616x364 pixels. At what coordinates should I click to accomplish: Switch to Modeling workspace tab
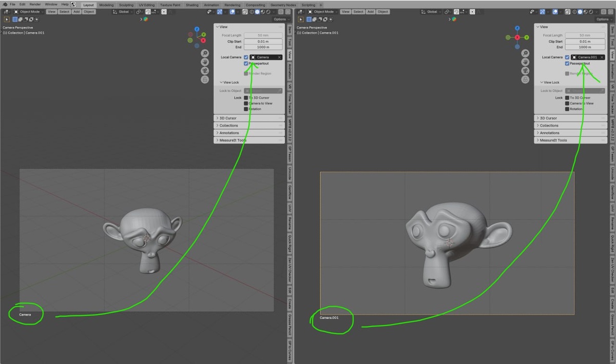pyautogui.click(x=106, y=5)
